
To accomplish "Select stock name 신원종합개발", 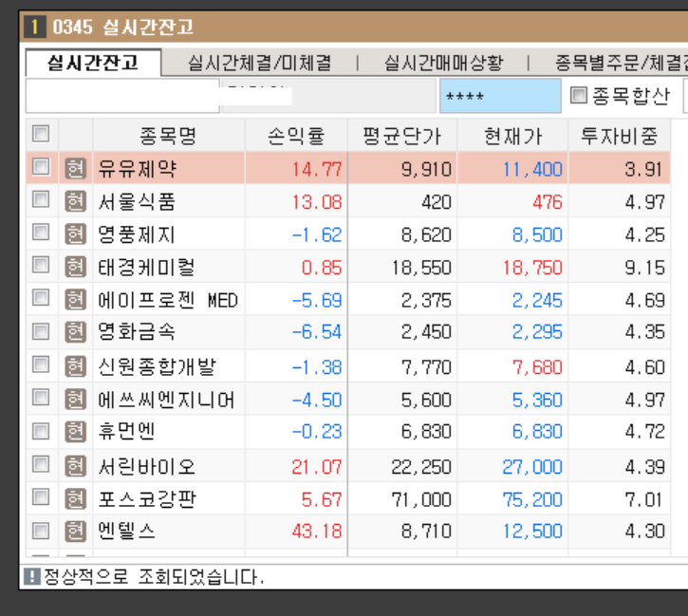I will tap(158, 366).
